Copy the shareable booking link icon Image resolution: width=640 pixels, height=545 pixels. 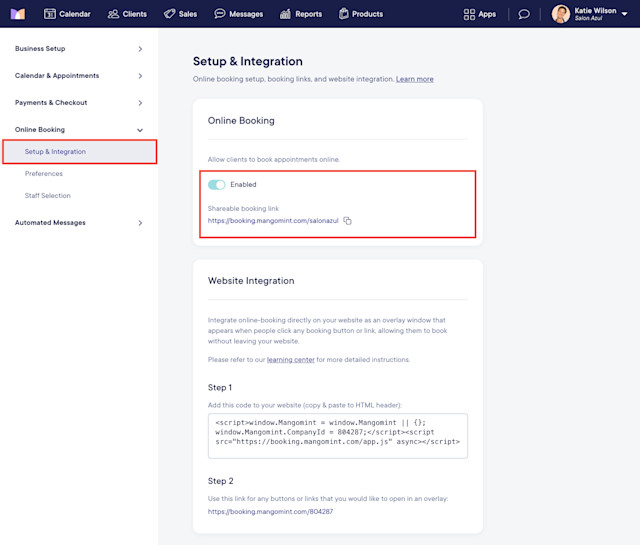pyautogui.click(x=347, y=221)
